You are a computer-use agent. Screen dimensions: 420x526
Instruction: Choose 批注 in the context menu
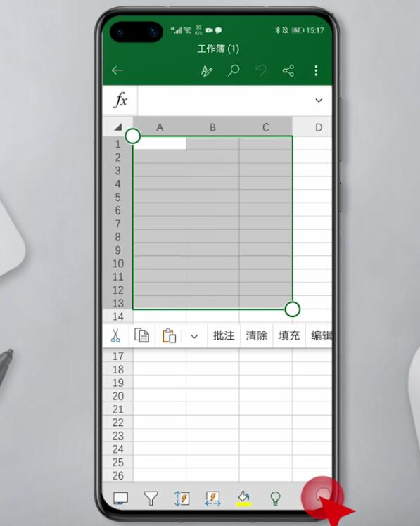224,335
